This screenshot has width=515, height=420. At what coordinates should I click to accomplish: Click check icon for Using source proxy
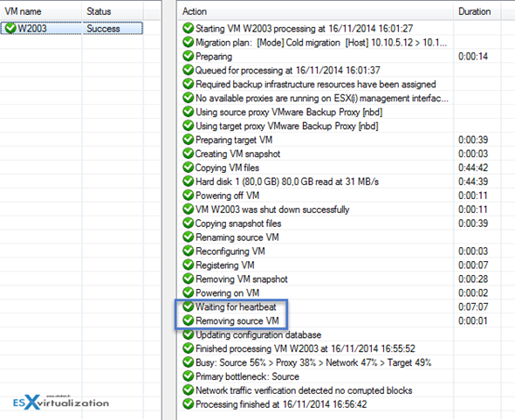tap(189, 112)
